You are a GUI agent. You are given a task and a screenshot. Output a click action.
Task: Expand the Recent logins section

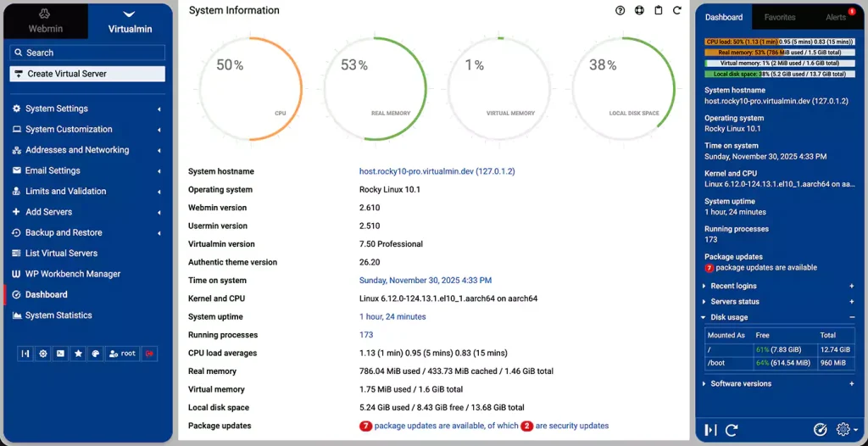pos(734,287)
